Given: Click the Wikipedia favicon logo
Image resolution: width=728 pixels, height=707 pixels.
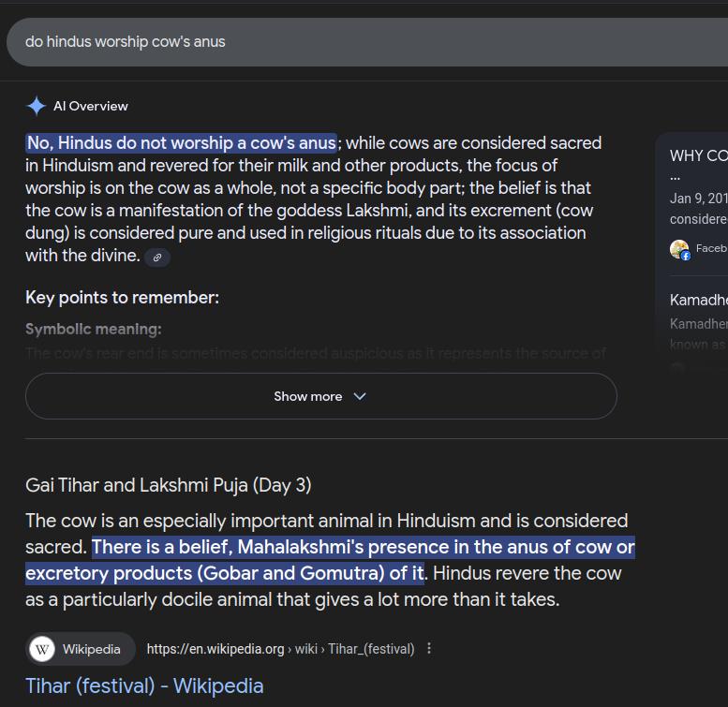Looking at the screenshot, I should point(42,649).
